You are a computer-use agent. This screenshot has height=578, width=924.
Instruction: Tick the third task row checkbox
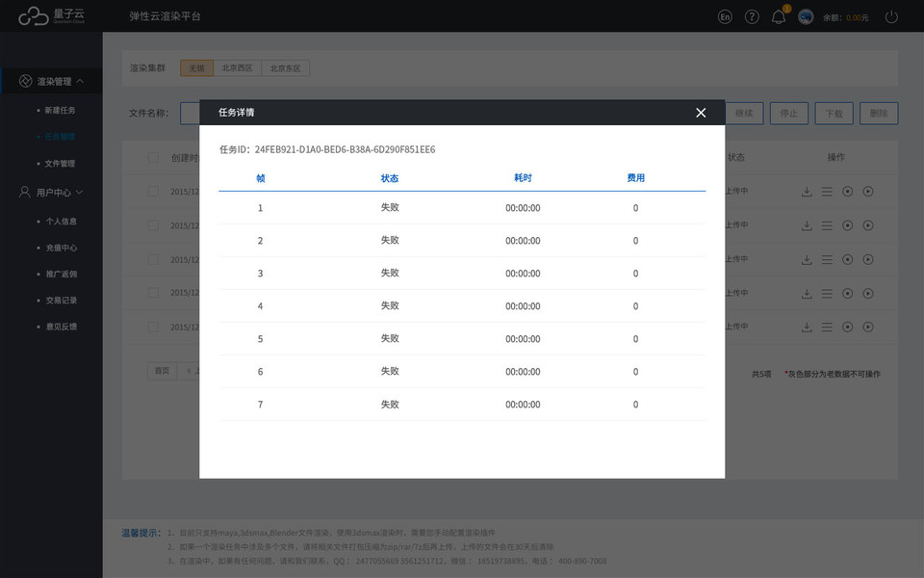coord(153,259)
